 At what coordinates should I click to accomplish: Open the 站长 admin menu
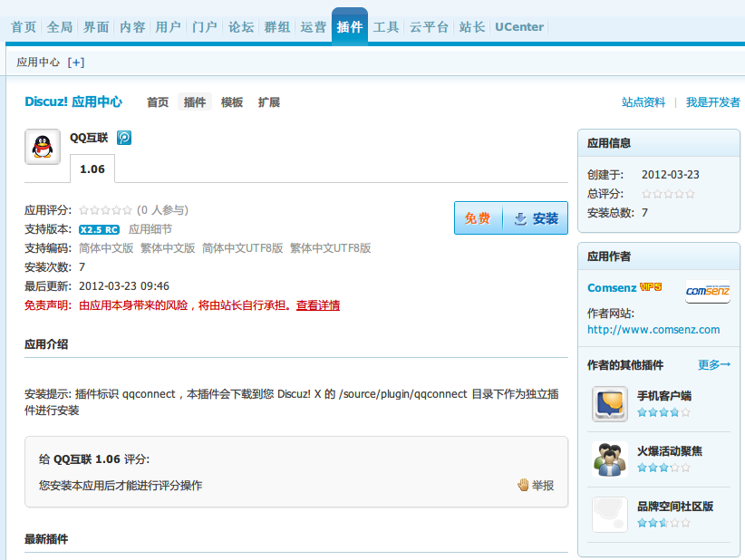tap(472, 27)
